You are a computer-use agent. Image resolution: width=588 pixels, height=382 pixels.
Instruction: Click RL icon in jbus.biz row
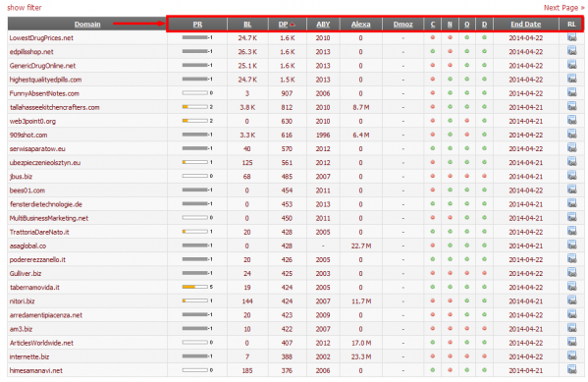point(572,176)
